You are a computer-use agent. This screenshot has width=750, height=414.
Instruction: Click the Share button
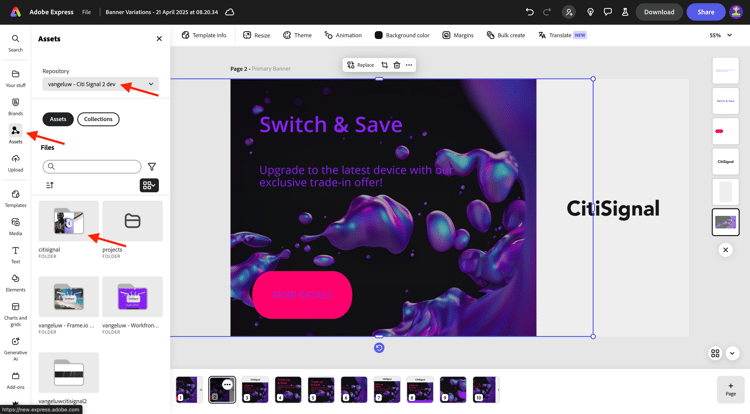click(706, 12)
